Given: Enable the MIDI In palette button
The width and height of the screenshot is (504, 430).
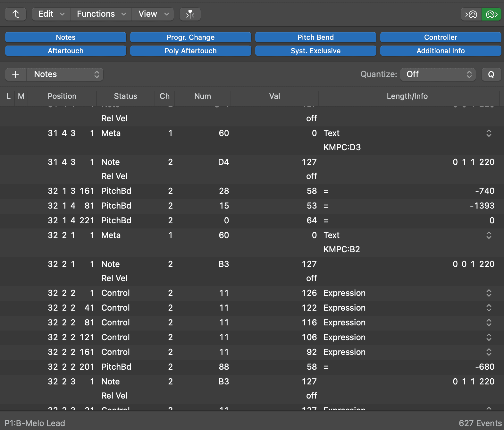Looking at the screenshot, I should pos(471,14).
